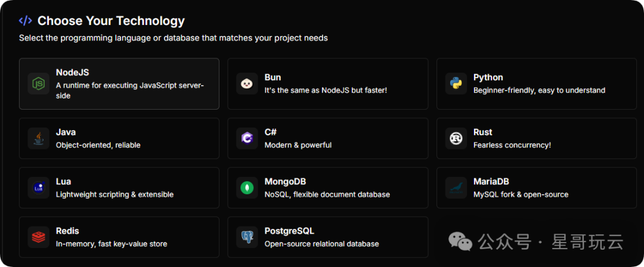Click the NodeJS hexagon logo icon
The width and height of the screenshot is (644, 267).
click(x=38, y=84)
